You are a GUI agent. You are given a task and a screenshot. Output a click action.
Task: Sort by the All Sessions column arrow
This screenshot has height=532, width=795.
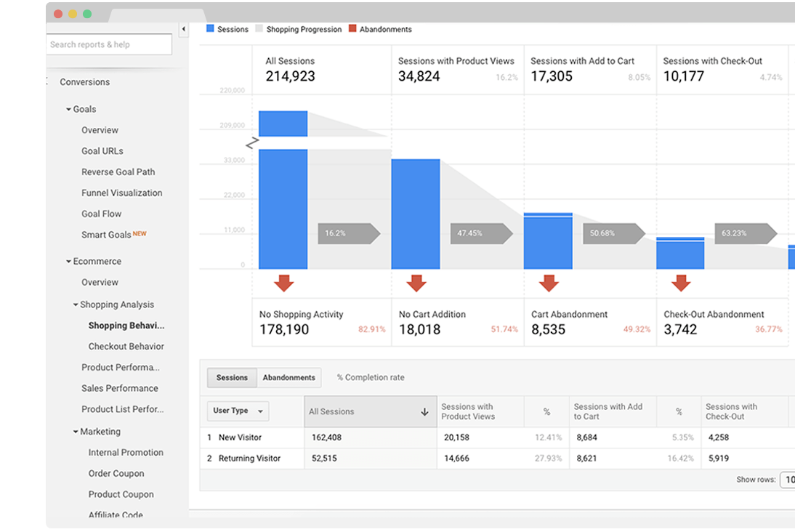tap(424, 412)
